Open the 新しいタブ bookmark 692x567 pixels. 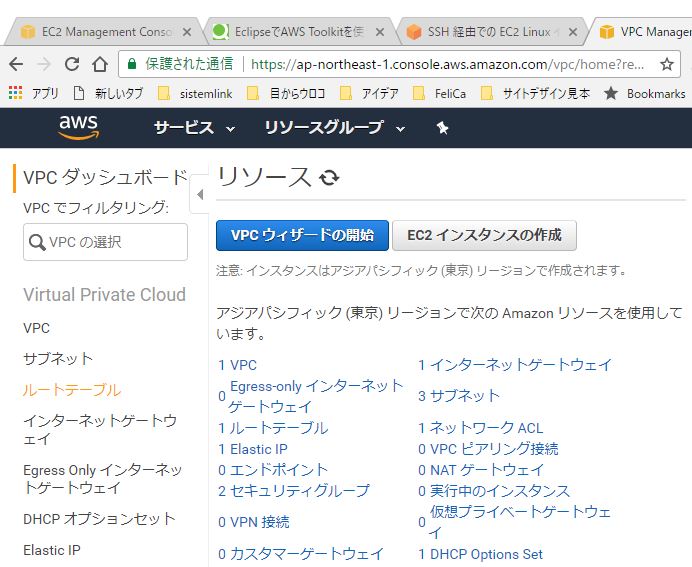click(x=109, y=93)
